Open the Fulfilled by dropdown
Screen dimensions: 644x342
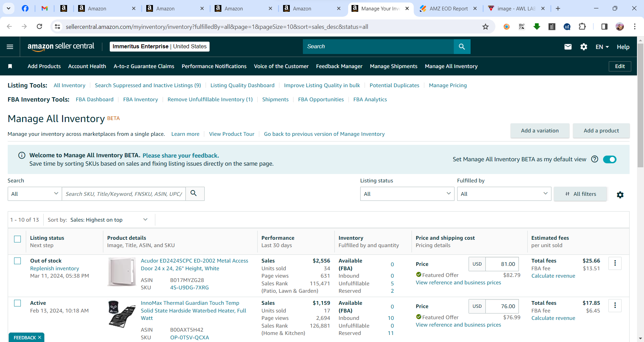pos(504,194)
